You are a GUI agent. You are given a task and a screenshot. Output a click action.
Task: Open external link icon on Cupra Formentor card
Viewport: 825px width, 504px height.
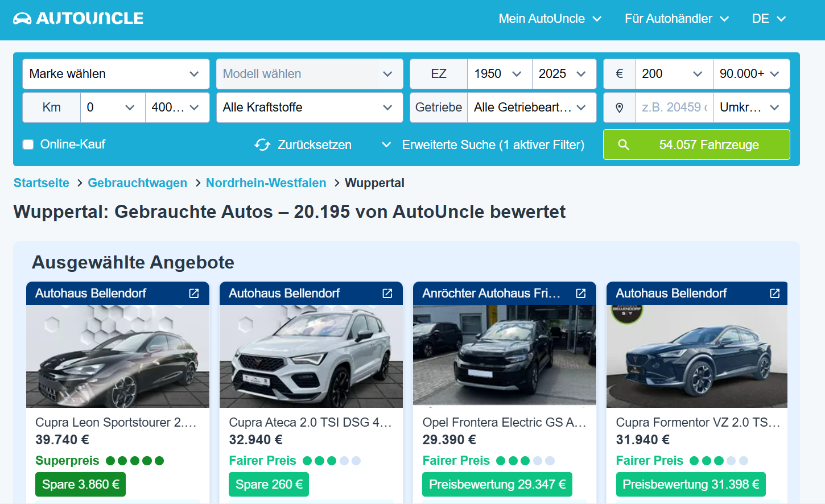pos(775,294)
